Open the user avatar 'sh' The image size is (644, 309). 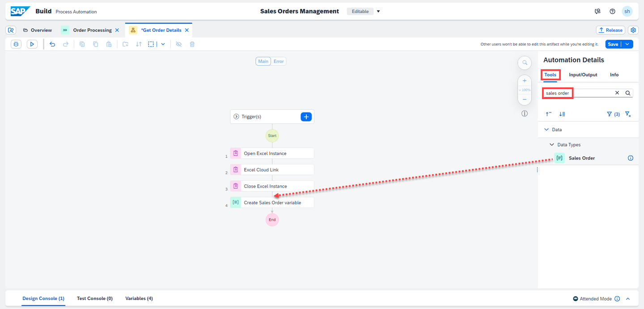tap(627, 11)
